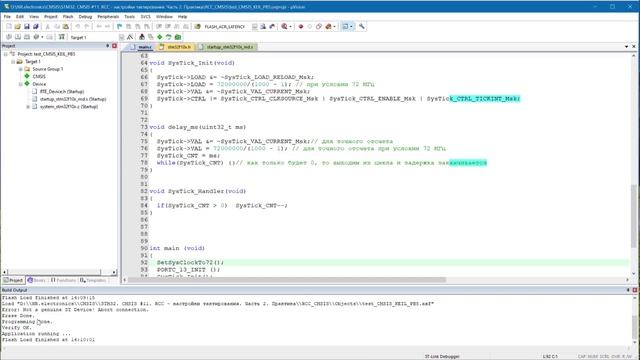Insert breakpoint with red dot icon
640x360 pixels.
pyautogui.click(x=301, y=27)
